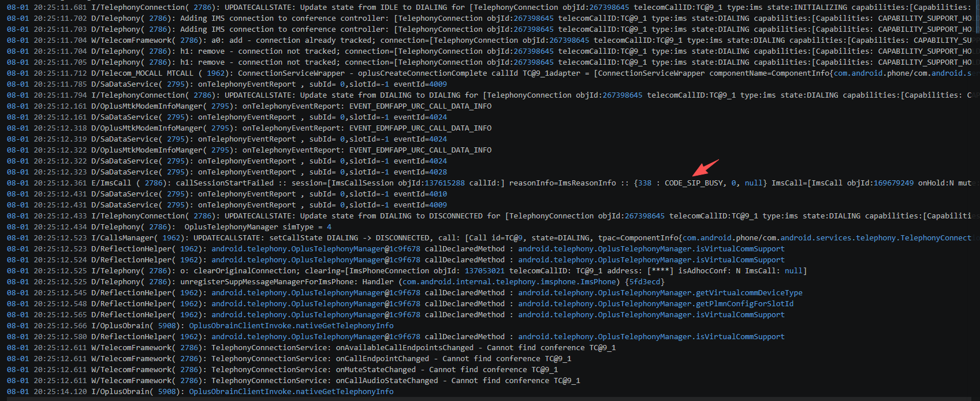This screenshot has height=401, width=980.
Task: Click isVirtualCommSupport on the 20:25:12.565 line
Action: click(x=740, y=315)
